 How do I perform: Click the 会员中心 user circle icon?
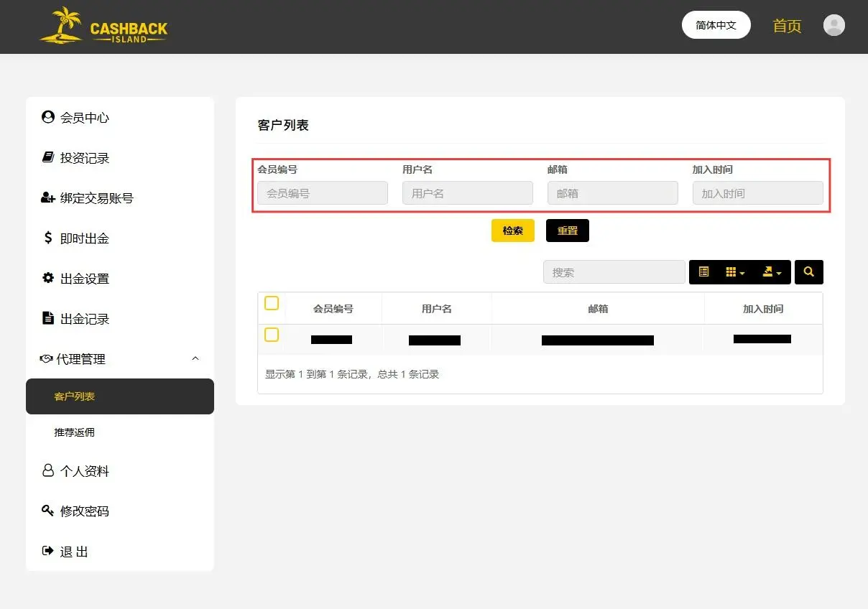click(x=48, y=117)
